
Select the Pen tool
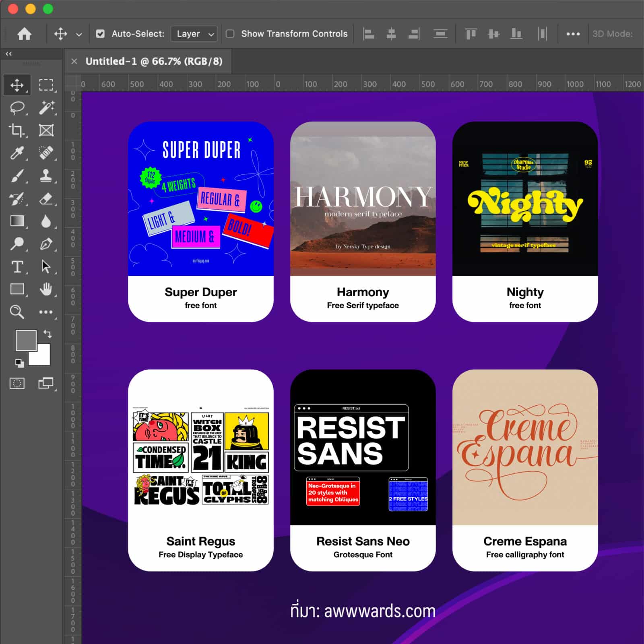[x=46, y=244]
